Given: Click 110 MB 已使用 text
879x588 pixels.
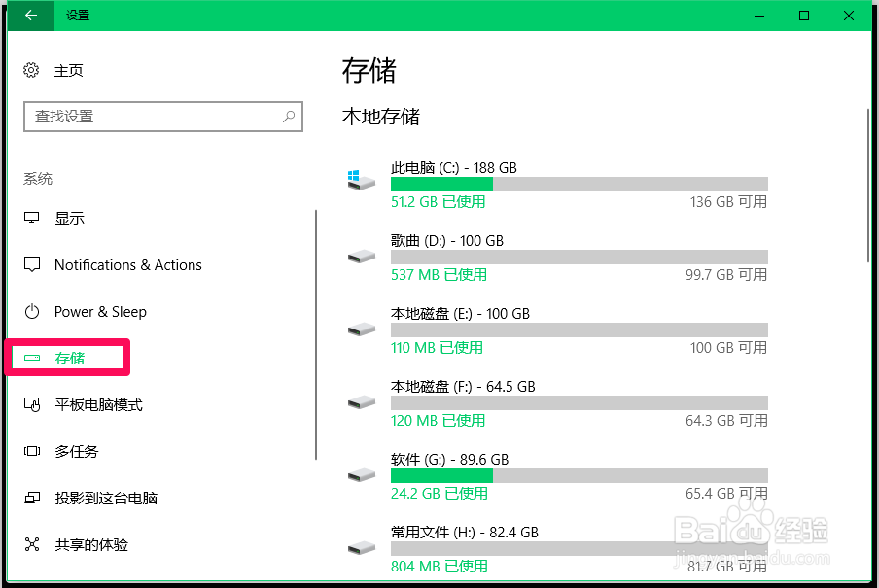Looking at the screenshot, I should [x=437, y=348].
